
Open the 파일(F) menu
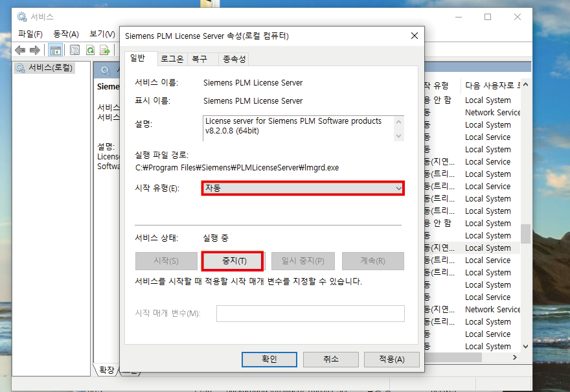(30, 34)
